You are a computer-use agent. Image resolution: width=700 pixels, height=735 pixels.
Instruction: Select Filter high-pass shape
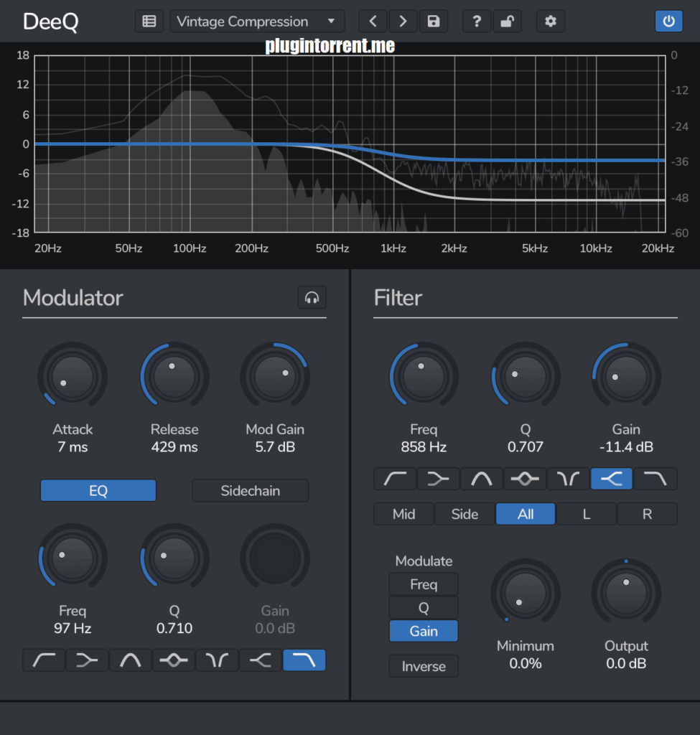coord(396,479)
